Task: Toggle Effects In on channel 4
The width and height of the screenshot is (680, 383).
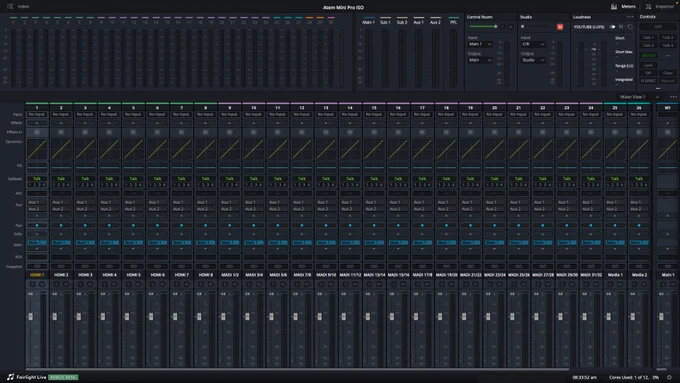Action: pos(109,132)
